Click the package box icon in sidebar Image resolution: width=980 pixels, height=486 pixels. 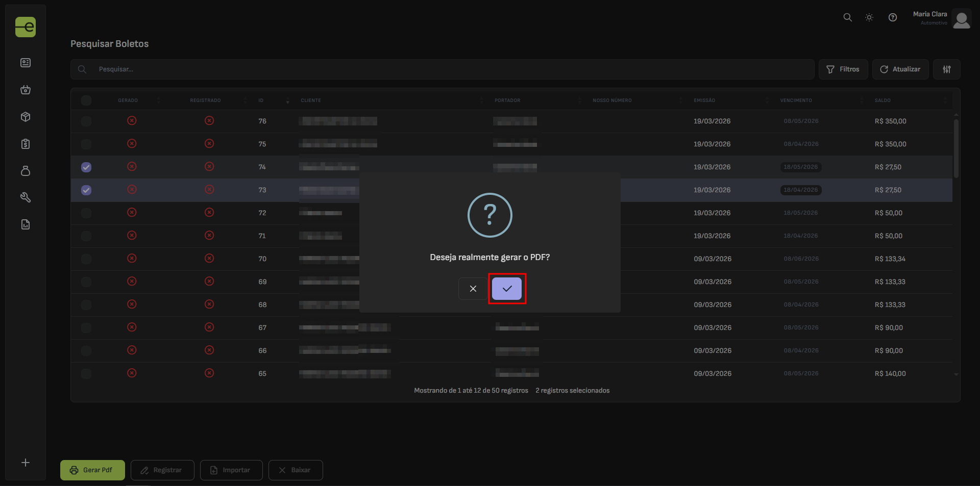[26, 117]
